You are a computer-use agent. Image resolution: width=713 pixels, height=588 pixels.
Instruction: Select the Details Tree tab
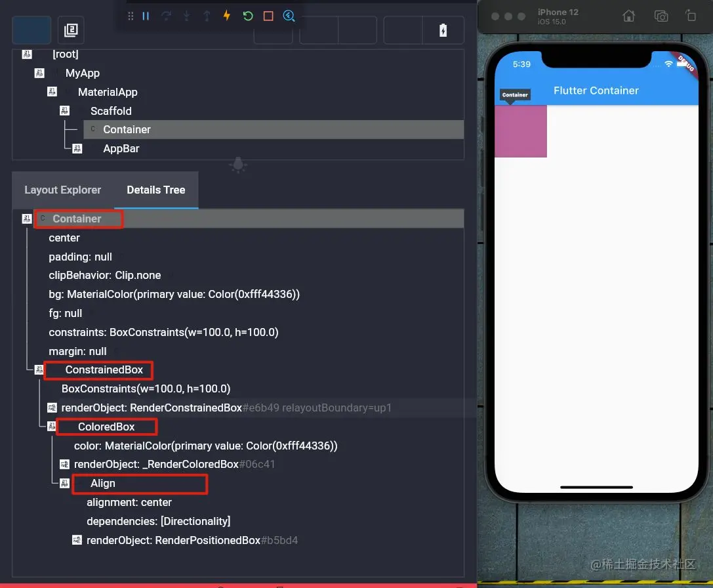tap(155, 190)
